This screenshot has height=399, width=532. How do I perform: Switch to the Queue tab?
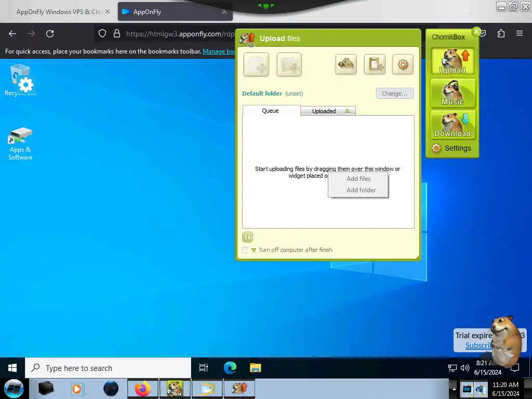point(271,111)
